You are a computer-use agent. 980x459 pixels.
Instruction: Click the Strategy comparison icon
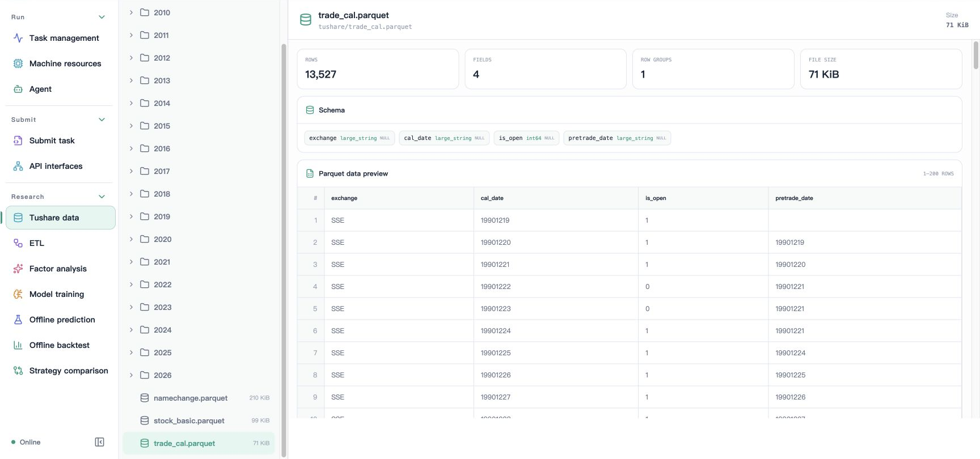coord(18,371)
